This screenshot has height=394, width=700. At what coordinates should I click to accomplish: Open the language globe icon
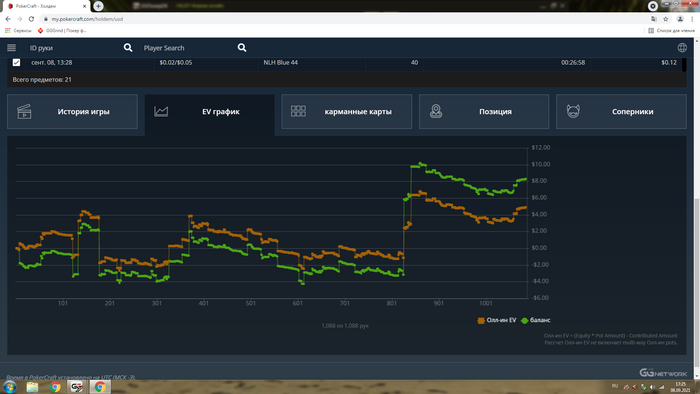pos(682,48)
